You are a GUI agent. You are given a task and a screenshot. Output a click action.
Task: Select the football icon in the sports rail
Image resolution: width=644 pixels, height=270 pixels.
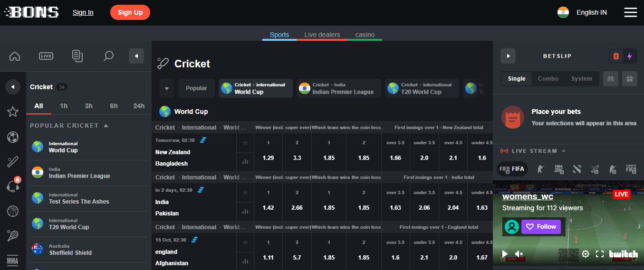(x=13, y=137)
